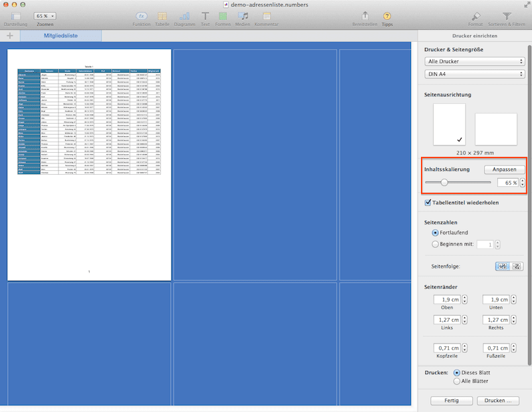
Task: Select portrait page orientation thumbnail
Action: click(x=450, y=124)
